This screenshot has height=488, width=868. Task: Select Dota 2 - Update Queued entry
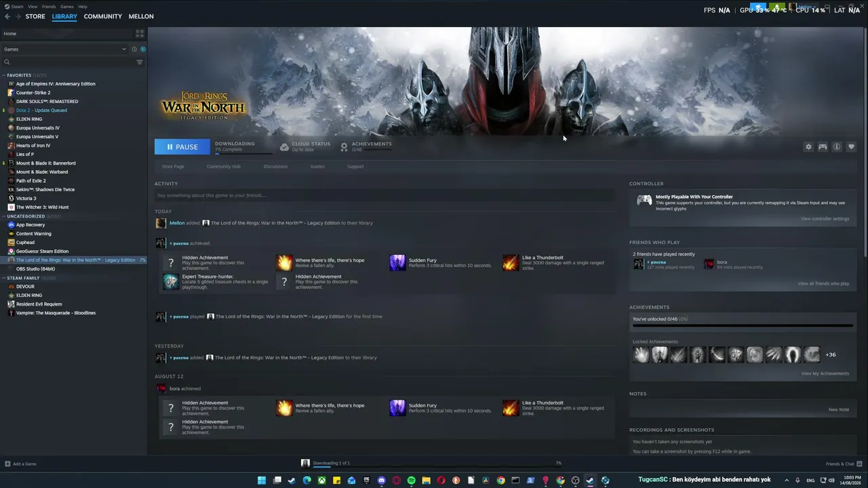point(41,110)
